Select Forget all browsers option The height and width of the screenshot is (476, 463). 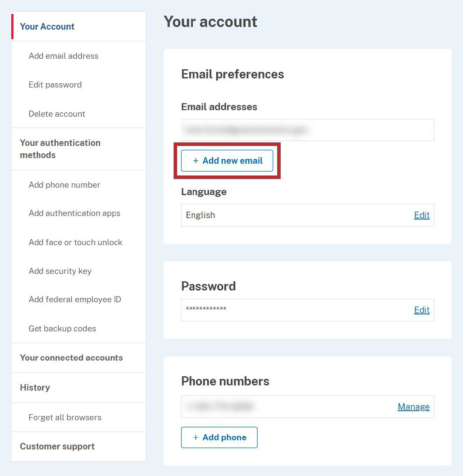[x=65, y=417]
